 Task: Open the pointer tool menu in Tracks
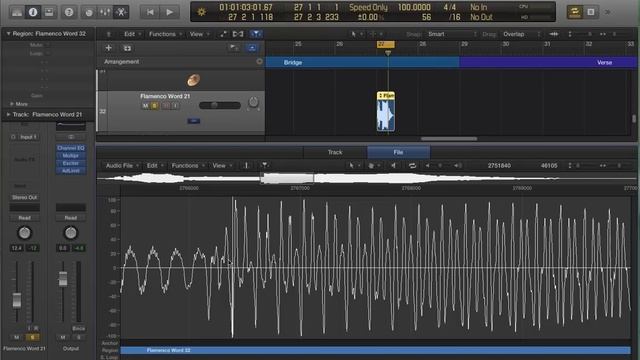pos(356,34)
